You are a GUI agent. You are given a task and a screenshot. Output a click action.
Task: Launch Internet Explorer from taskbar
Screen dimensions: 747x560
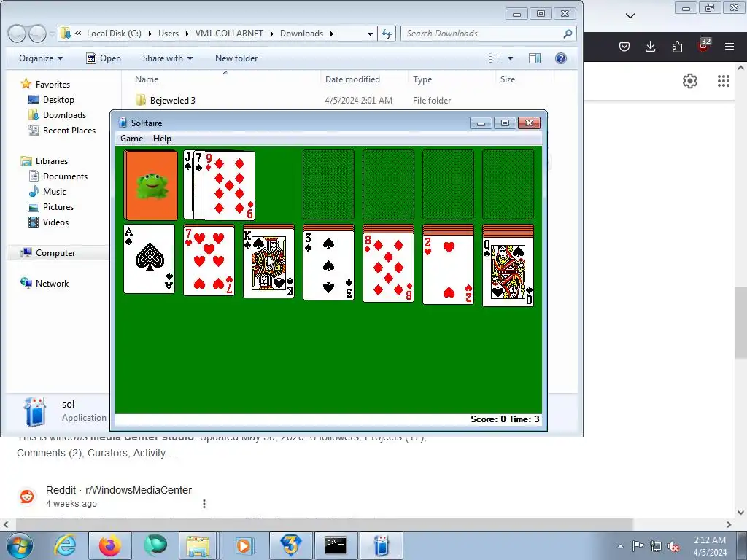click(x=65, y=545)
